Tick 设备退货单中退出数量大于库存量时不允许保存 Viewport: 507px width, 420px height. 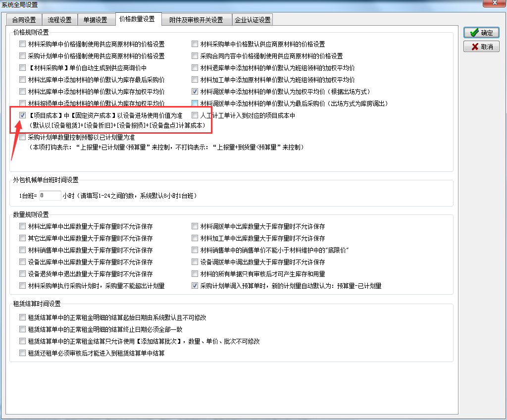click(22, 274)
